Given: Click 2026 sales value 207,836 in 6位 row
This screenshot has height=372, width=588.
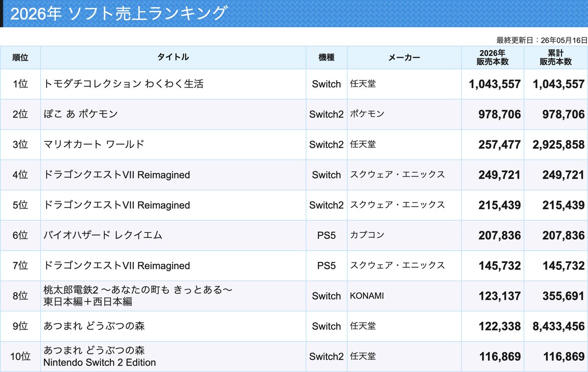Looking at the screenshot, I should click(x=500, y=236).
